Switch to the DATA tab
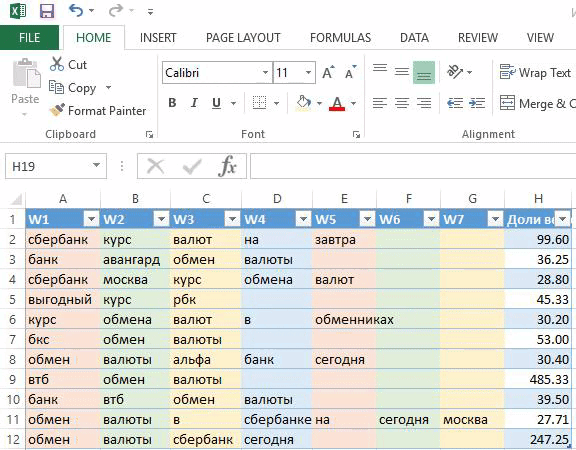 (x=414, y=37)
